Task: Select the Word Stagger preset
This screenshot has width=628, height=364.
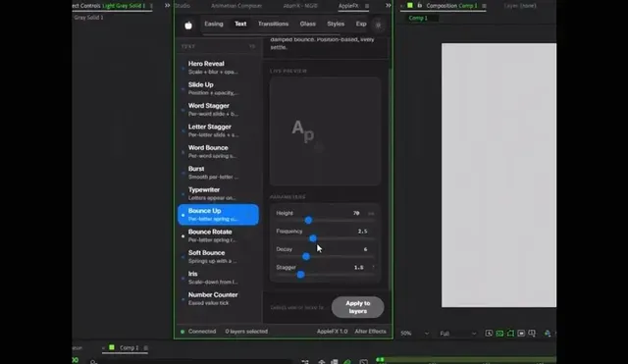Action: pos(218,110)
